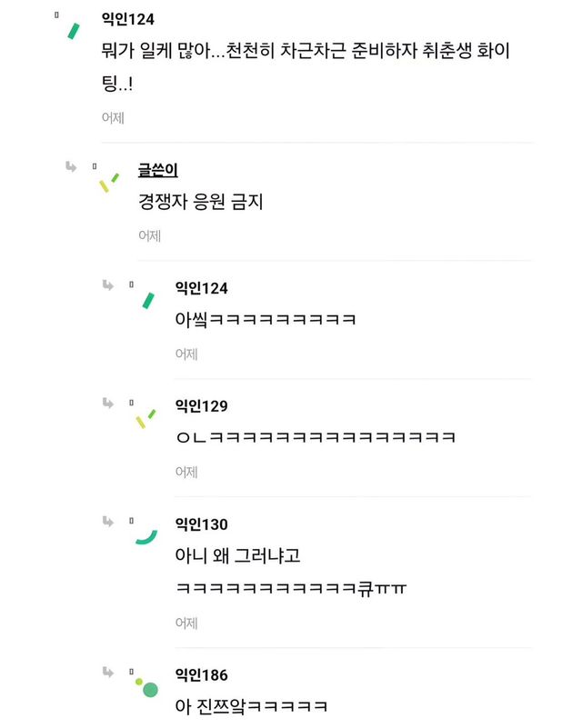The image size is (582, 728).
Task: Click the 어제 timestamp under 경쟁자 응원 금지
Action: coord(149,235)
